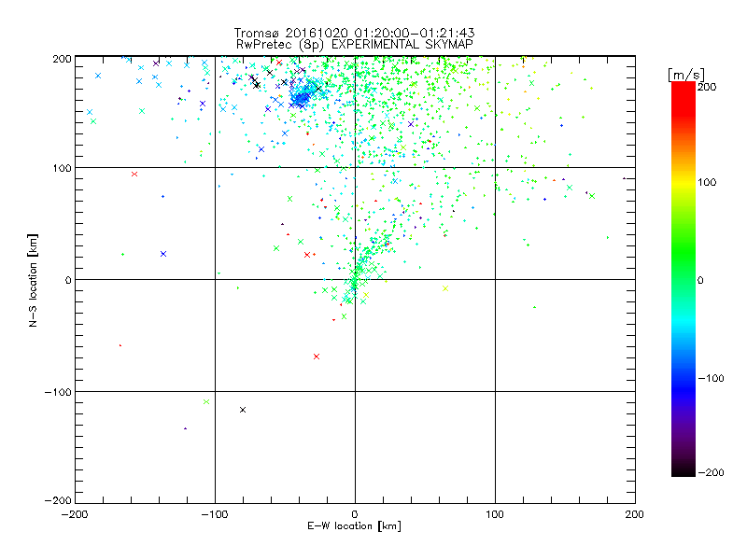Click the yellow X marker just below the zero line
This screenshot has width=747, height=560.
[445, 288]
